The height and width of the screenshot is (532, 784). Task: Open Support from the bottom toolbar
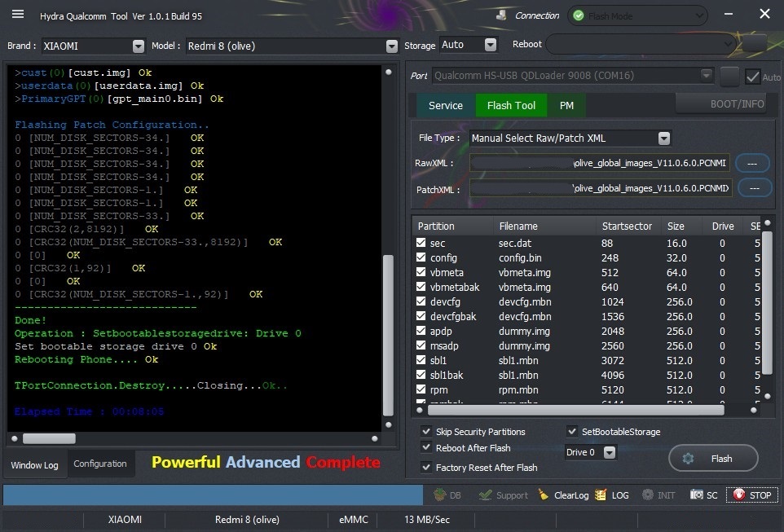click(x=503, y=495)
